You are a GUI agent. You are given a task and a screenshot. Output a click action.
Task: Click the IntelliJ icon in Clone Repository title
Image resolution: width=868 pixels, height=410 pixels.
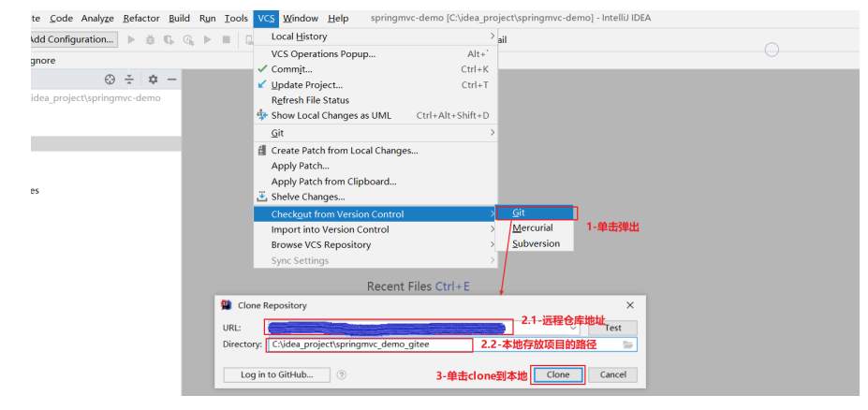[226, 305]
